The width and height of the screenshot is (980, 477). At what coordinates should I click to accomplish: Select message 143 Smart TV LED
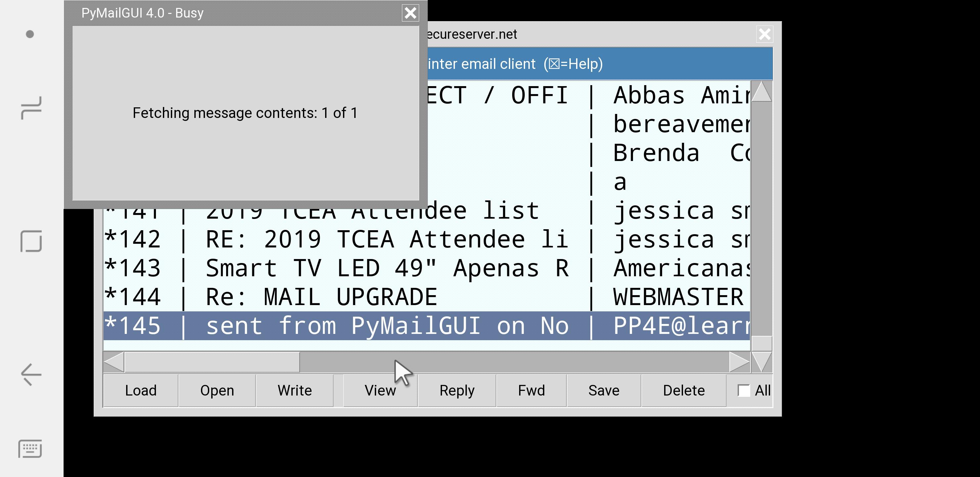click(380, 268)
